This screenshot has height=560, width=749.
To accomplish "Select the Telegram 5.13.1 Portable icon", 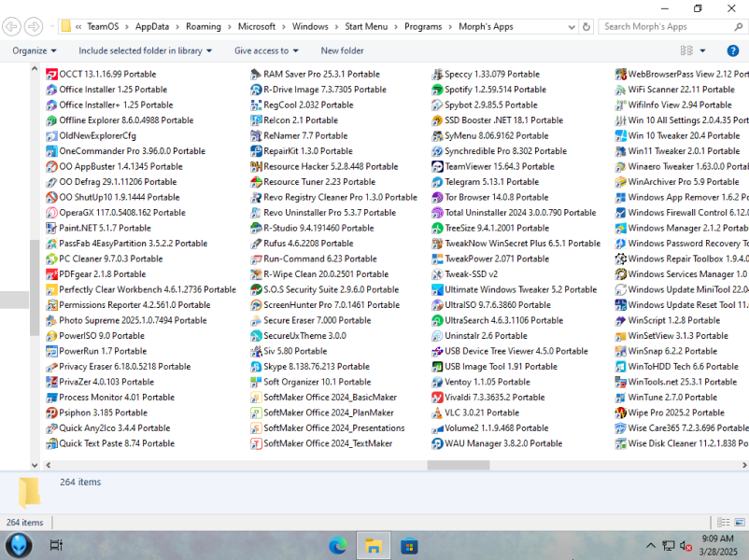I will point(437,182).
